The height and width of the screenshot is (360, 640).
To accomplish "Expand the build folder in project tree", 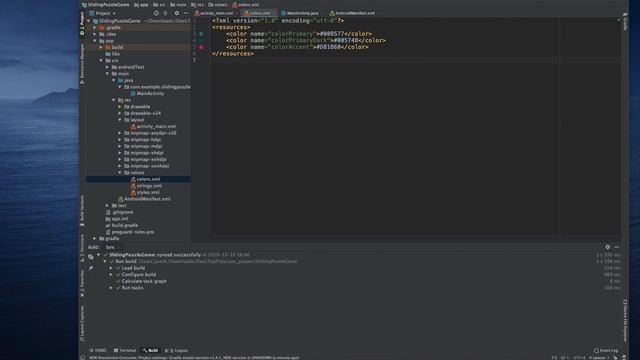I will (101, 47).
